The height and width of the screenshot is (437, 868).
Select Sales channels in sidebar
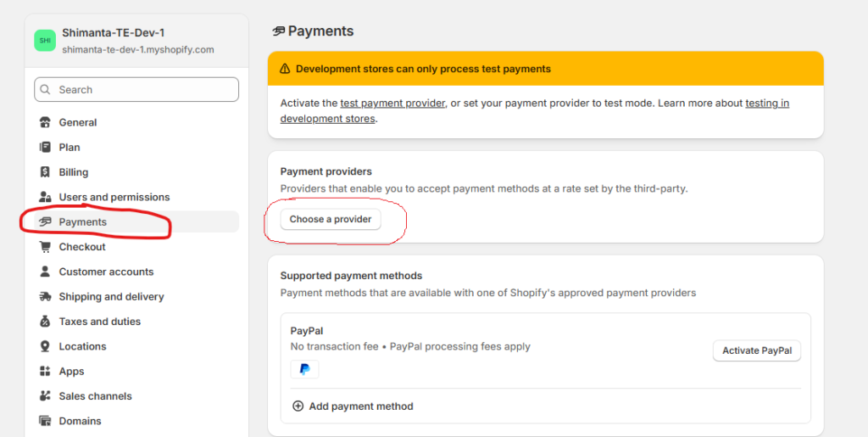(95, 396)
